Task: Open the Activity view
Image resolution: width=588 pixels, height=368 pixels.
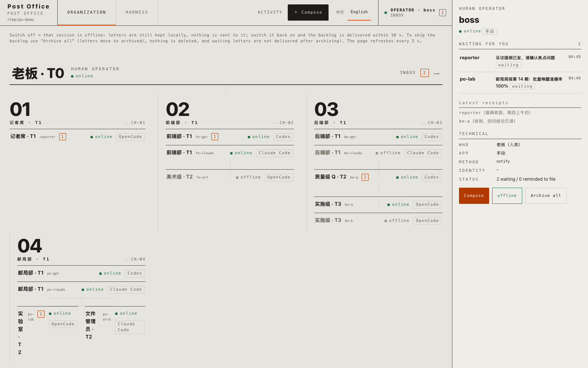Action: tap(270, 13)
